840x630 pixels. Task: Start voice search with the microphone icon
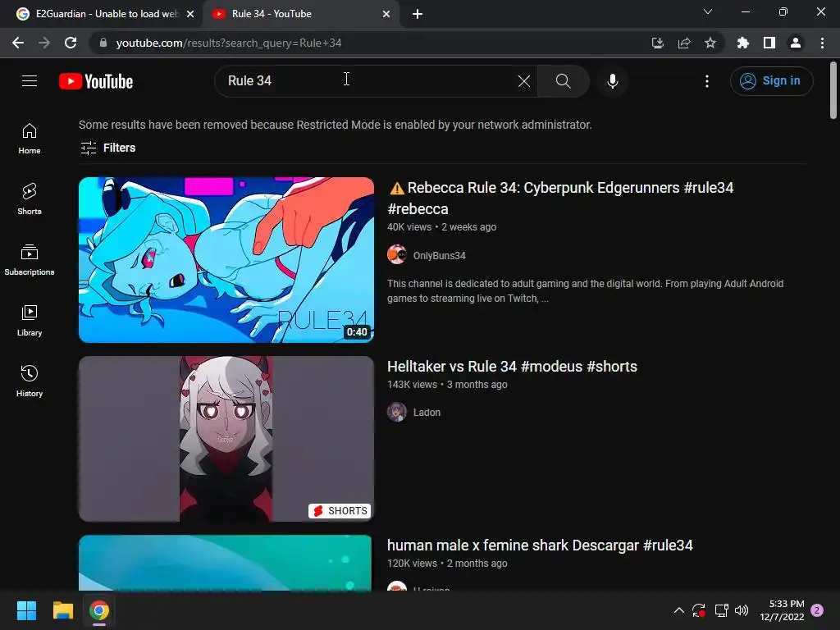pos(612,81)
